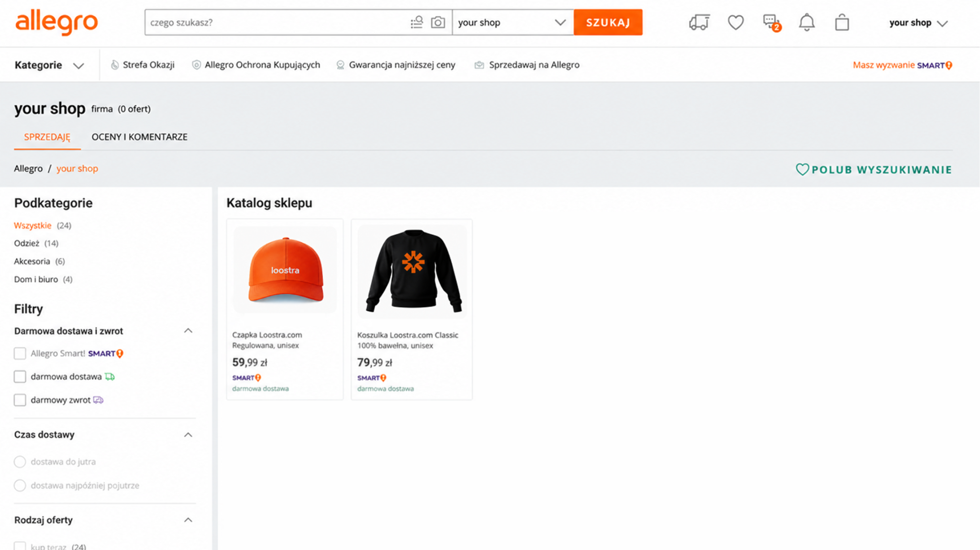Open messages icon with 2 notifications

[x=771, y=22]
